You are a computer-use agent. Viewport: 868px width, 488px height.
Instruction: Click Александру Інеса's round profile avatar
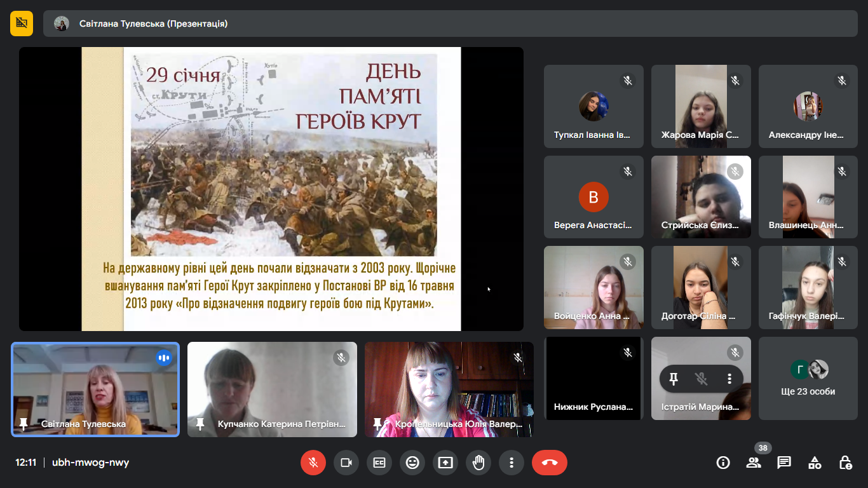[x=808, y=106]
